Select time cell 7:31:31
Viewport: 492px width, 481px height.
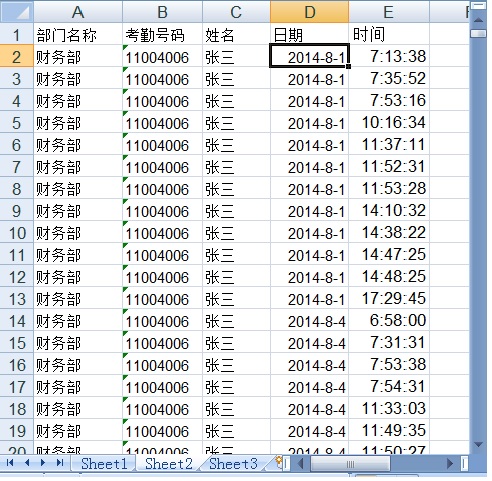(x=389, y=342)
